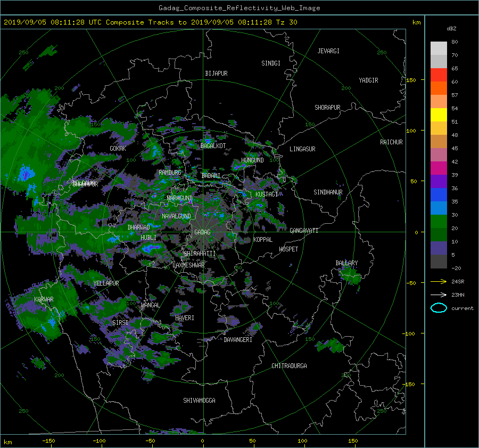Click the YADGIR city label
Screen dimensions: 479x448
(368, 80)
